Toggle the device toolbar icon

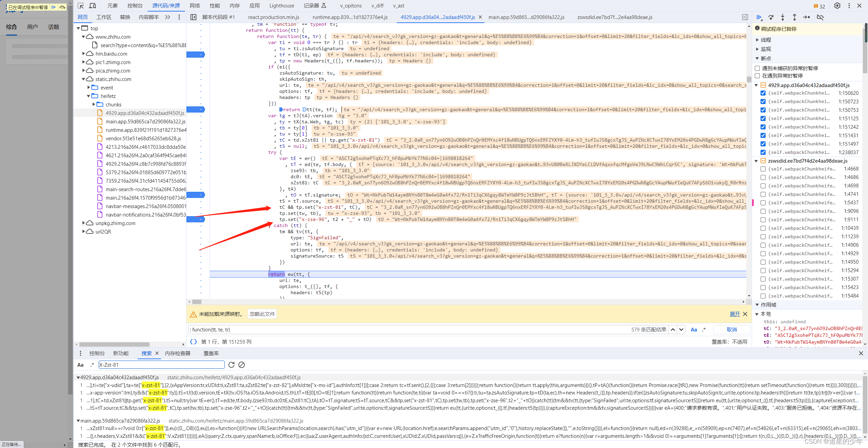pyautogui.click(x=92, y=6)
